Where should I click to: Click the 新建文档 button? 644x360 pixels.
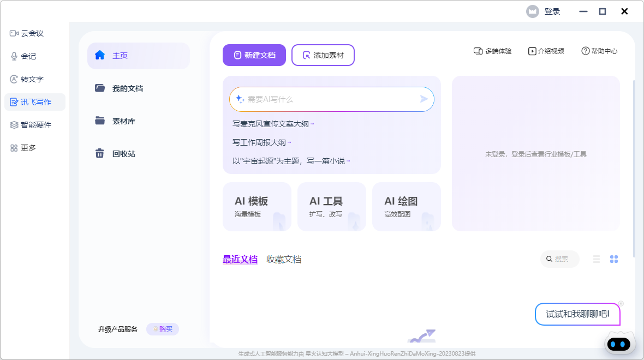point(254,55)
